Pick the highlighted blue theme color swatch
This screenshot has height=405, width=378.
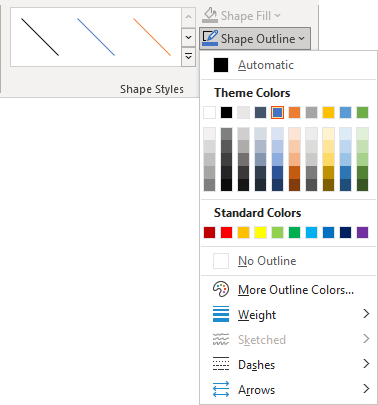(277, 113)
